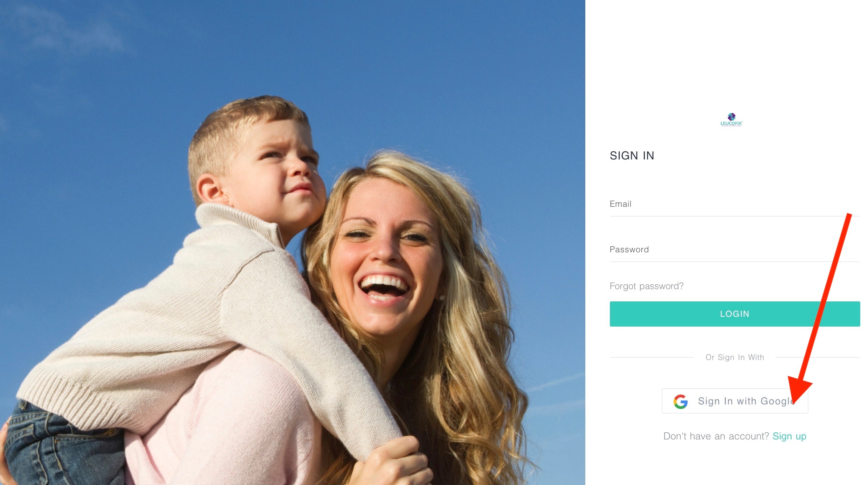Follow the Sign up link

[789, 436]
